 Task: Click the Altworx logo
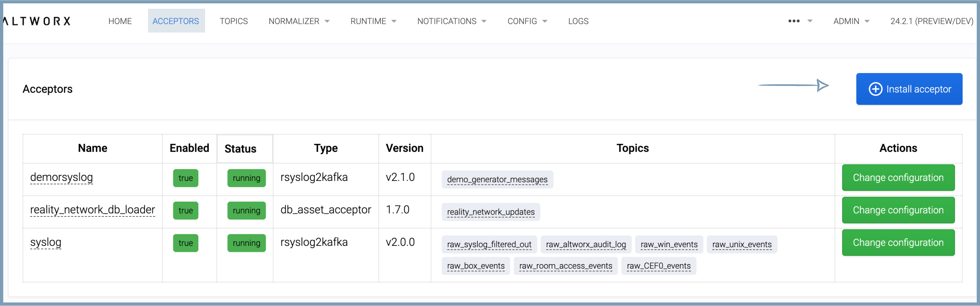pos(37,21)
